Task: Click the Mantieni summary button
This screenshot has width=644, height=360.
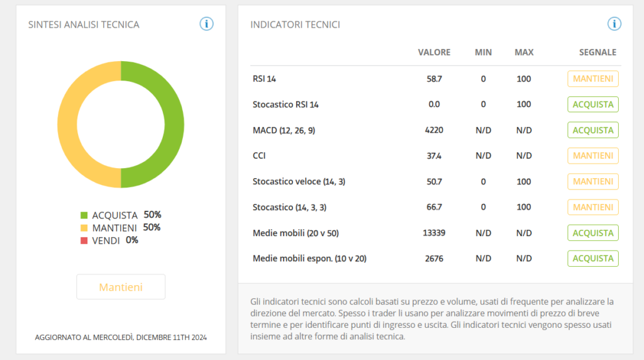Action: 121,287
